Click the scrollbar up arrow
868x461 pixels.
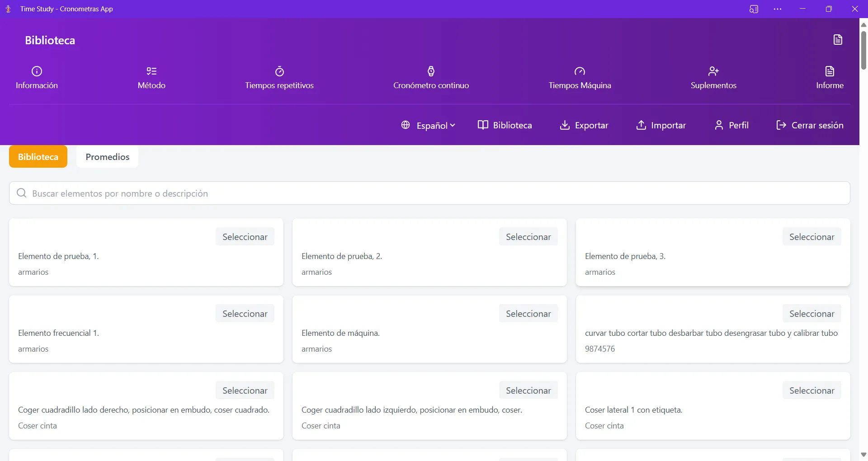click(x=863, y=25)
